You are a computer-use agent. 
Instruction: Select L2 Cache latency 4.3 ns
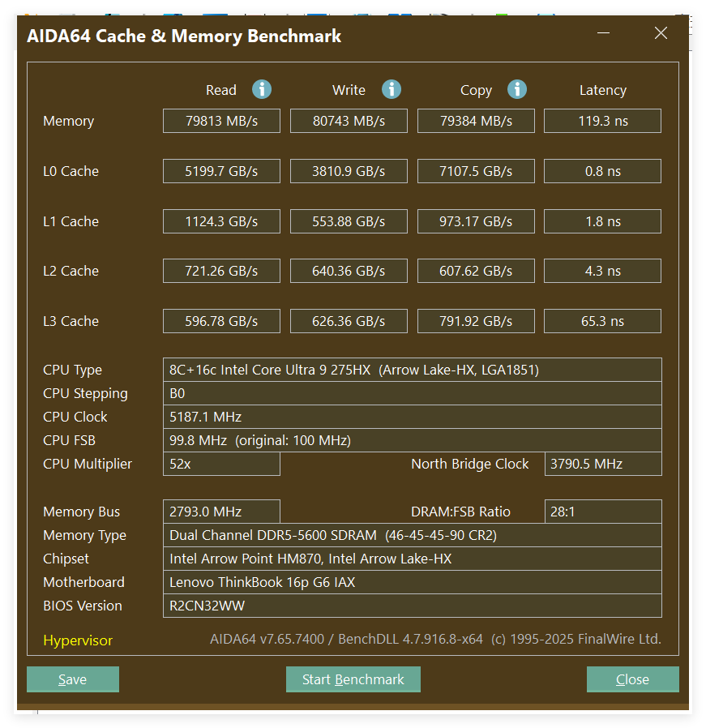coord(602,271)
